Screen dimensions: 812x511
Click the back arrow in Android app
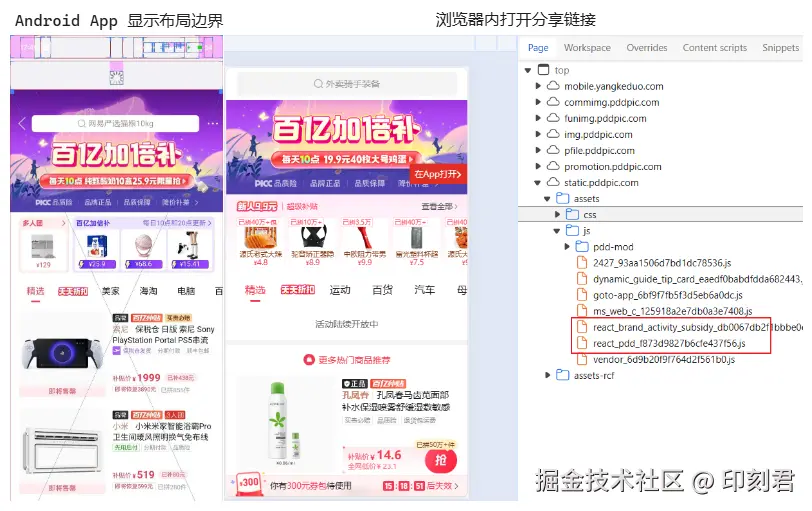click(x=22, y=123)
